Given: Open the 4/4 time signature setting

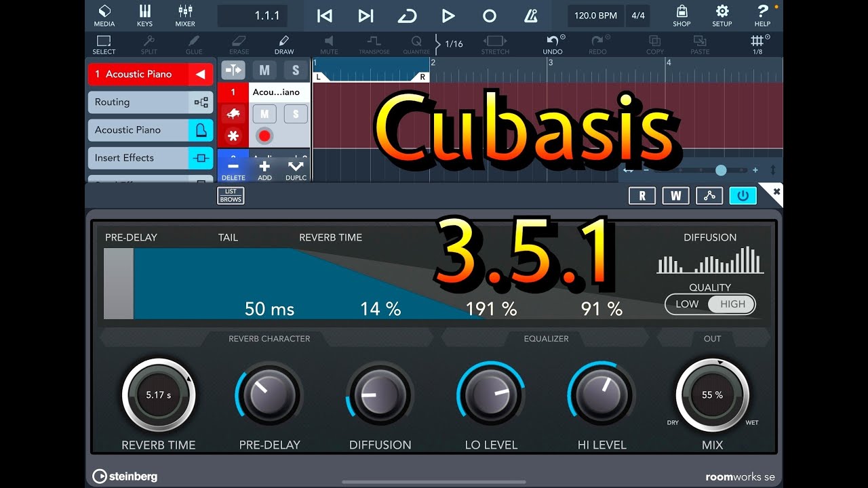Looking at the screenshot, I should click(638, 16).
